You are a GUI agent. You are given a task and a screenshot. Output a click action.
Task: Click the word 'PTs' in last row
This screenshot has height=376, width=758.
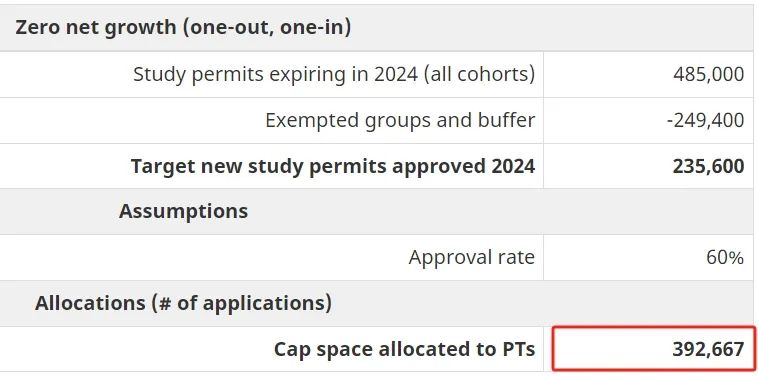point(518,349)
